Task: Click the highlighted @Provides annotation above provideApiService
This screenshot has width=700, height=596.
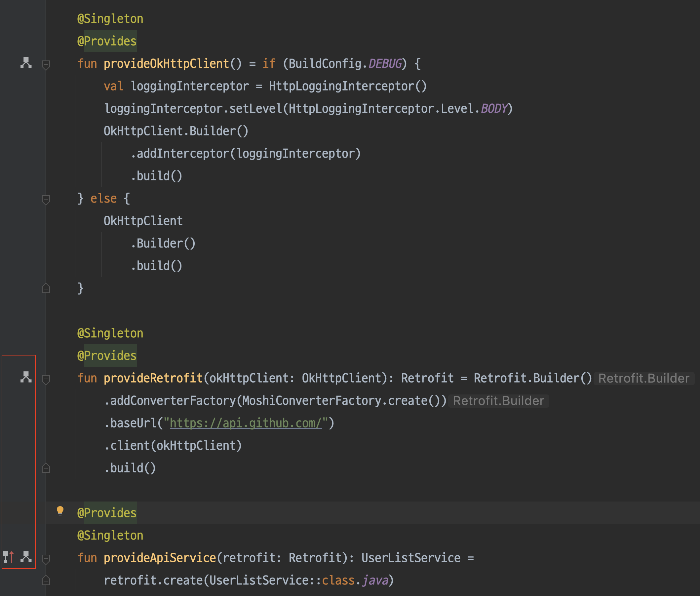Action: [107, 513]
